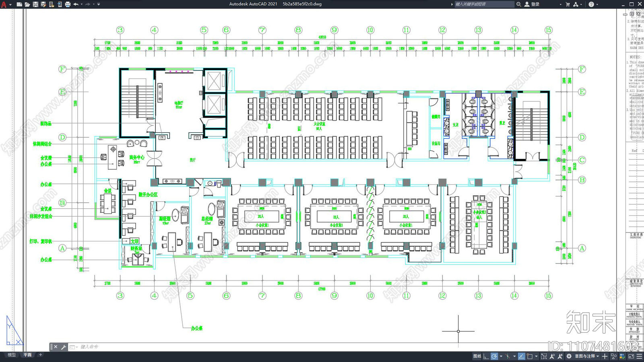
Task: Customize the Quick Access Toolbar dropdown
Action: (x=99, y=4)
